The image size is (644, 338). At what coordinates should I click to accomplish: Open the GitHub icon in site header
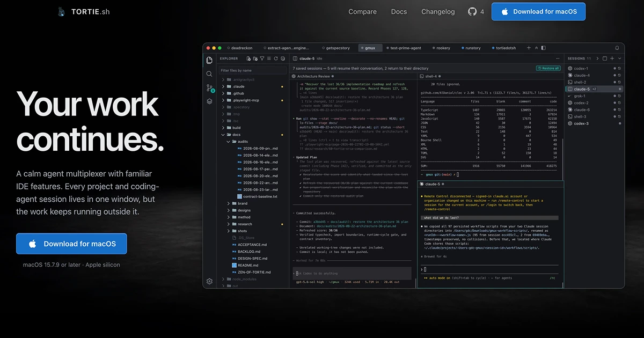(x=472, y=11)
